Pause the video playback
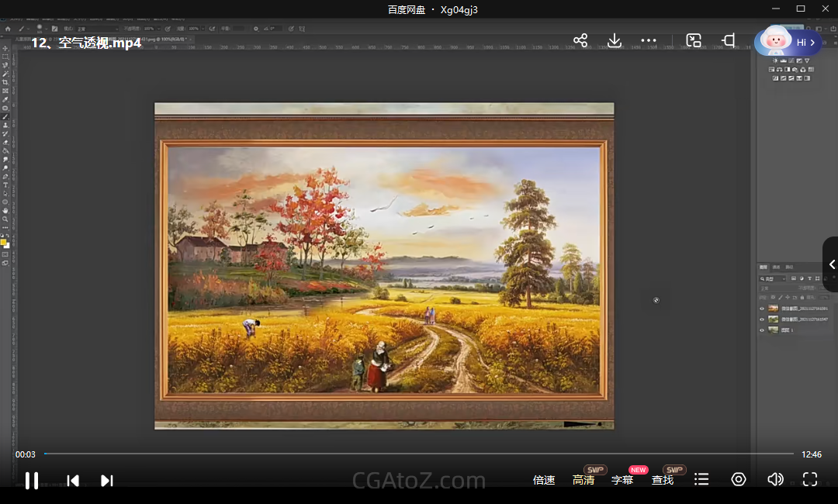Screen dimensions: 838x504 pyautogui.click(x=32, y=481)
